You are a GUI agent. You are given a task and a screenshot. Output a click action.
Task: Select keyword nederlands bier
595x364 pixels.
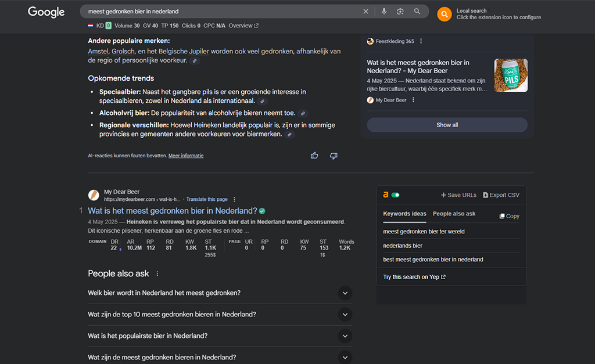pos(403,246)
